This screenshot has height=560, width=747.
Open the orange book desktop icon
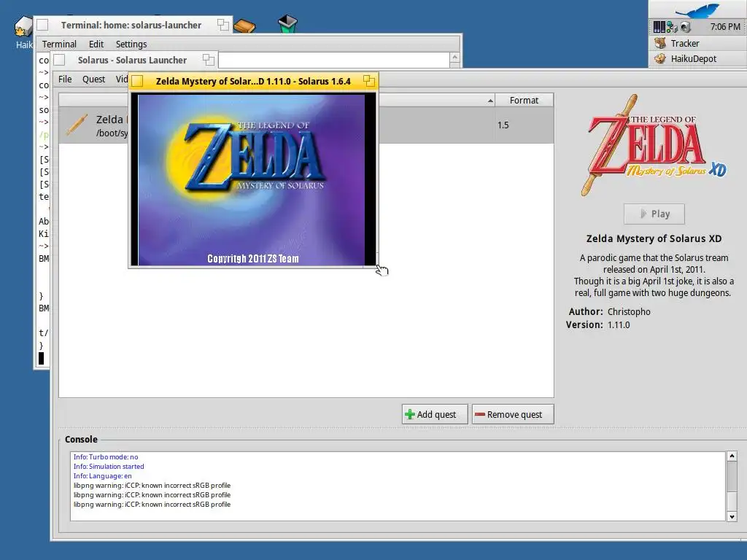(244, 26)
